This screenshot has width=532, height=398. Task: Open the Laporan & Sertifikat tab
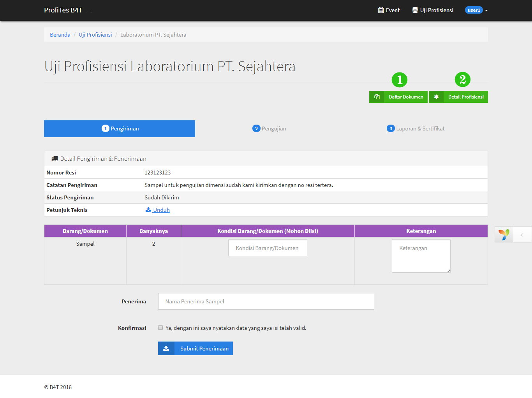click(x=416, y=129)
